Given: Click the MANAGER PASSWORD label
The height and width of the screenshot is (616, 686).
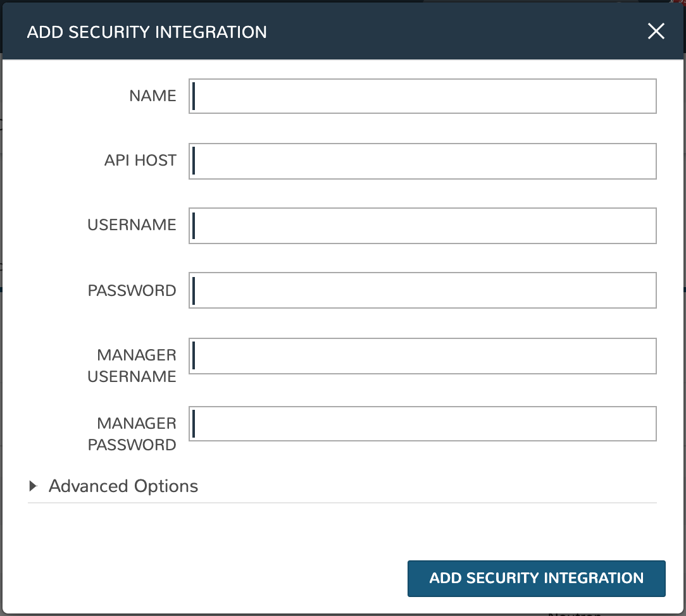Looking at the screenshot, I should 132,434.
